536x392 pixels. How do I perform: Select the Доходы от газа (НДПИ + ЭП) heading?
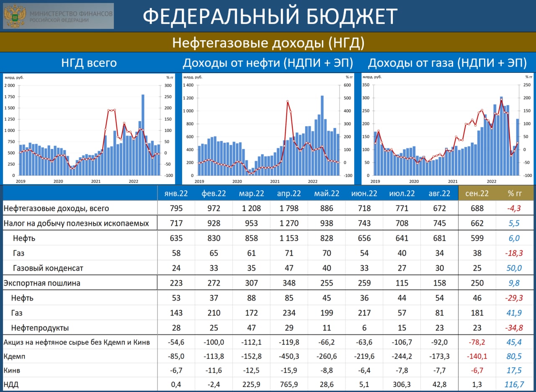[447, 63]
